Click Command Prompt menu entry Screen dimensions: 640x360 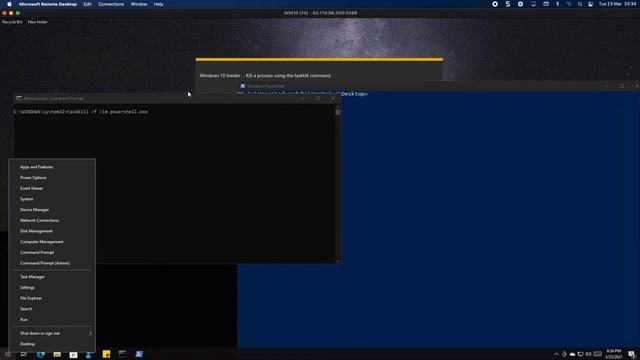(x=52, y=252)
